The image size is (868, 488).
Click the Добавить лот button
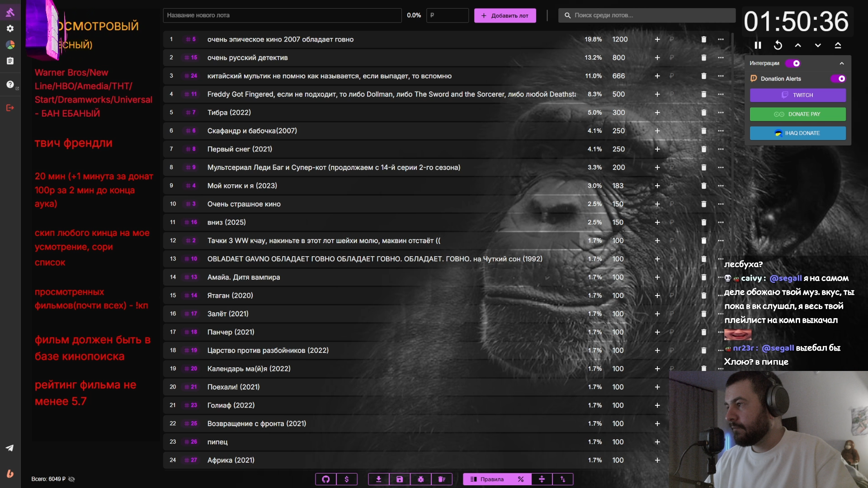[505, 15]
